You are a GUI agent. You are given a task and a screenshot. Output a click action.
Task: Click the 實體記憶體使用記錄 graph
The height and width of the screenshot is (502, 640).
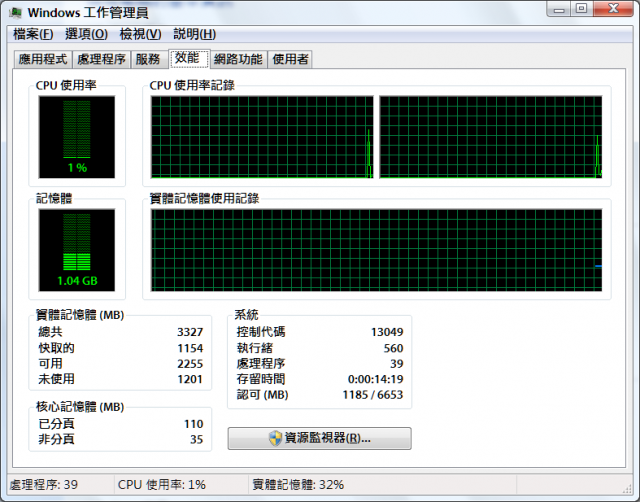[376, 250]
